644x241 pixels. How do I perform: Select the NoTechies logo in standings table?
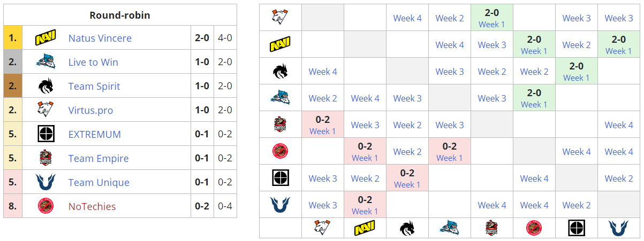point(46,207)
